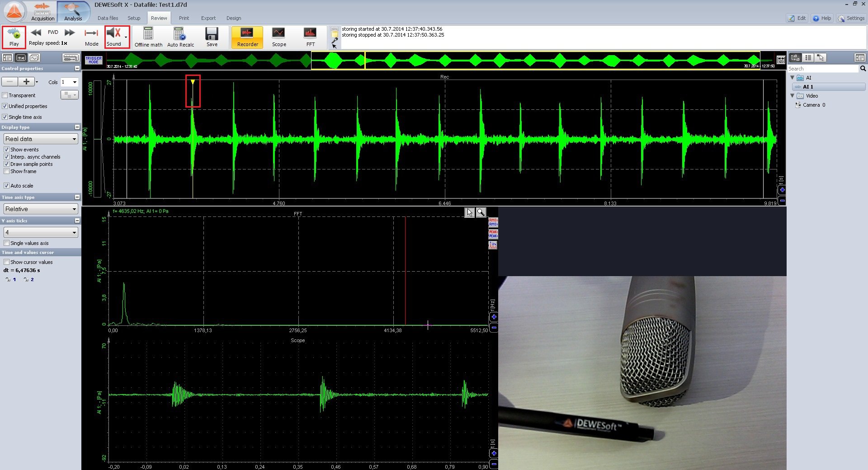
Task: Toggle Transparent checkbox
Action: [5, 95]
